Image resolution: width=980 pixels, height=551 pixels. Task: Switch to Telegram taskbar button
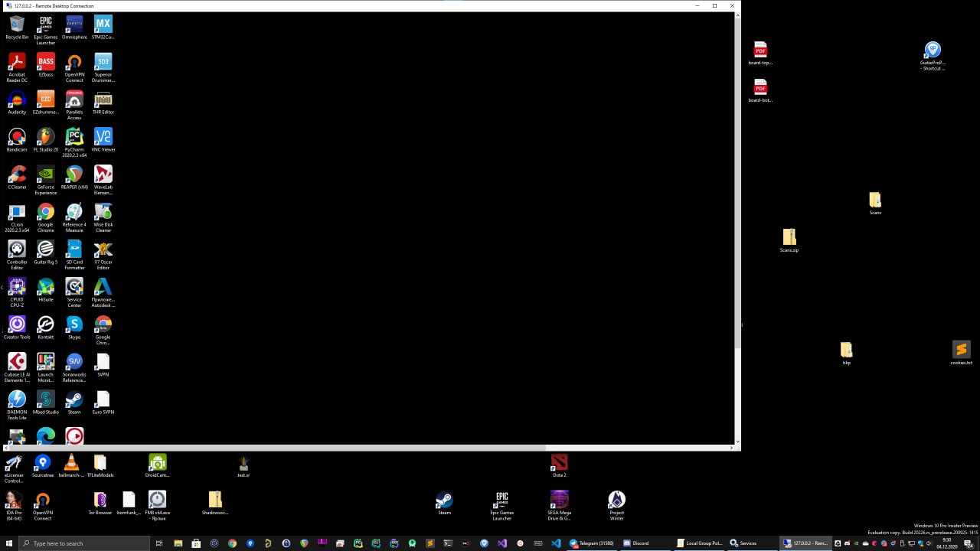pyautogui.click(x=592, y=543)
